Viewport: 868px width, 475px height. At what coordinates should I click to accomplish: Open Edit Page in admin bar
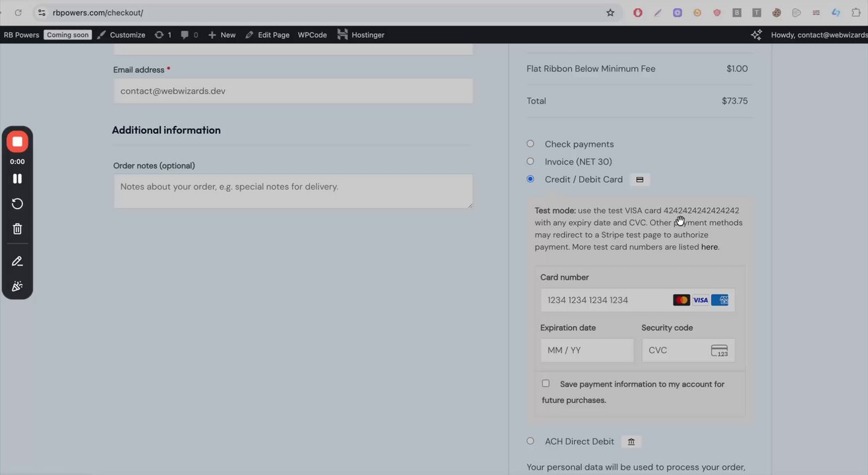click(x=267, y=35)
